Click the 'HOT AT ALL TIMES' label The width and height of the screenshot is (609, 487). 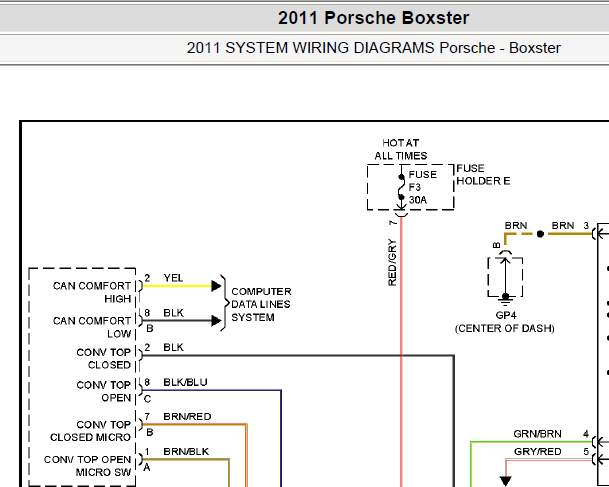(400, 149)
